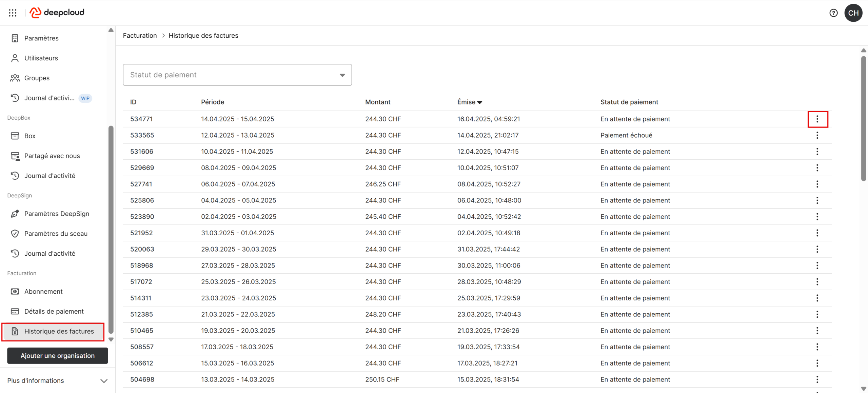Image resolution: width=868 pixels, height=393 pixels.
Task: Open the apps grid launcher icon
Action: [13, 13]
